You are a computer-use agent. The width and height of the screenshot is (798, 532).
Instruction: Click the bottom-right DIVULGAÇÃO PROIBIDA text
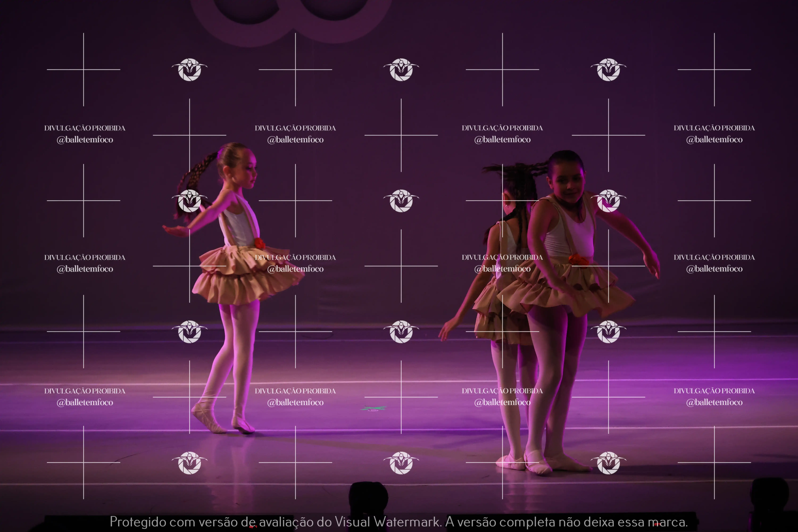(x=714, y=391)
